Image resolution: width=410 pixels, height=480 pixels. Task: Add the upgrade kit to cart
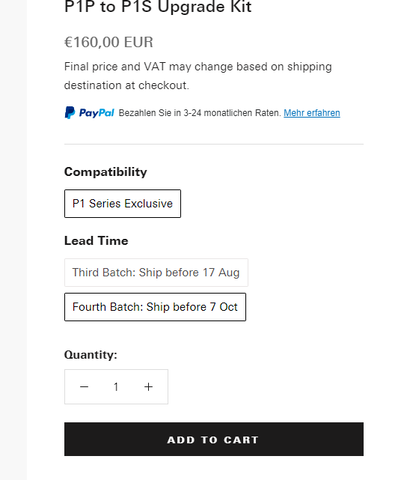[x=214, y=439]
